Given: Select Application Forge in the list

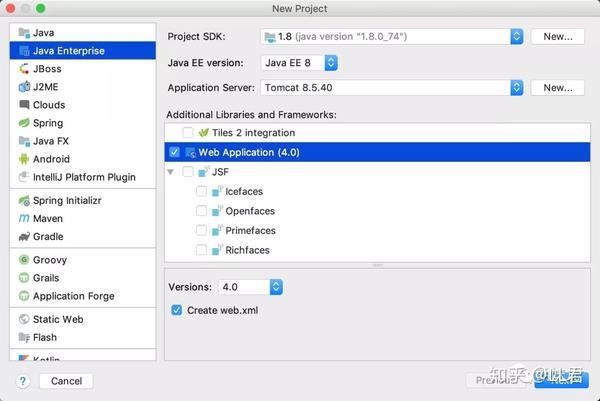Looking at the screenshot, I should pos(83,296).
